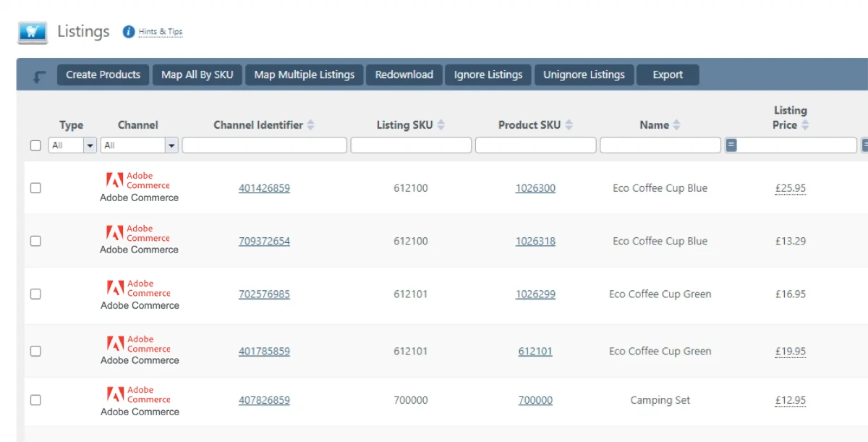Check the box for listing 709372654
The width and height of the screenshot is (868, 442).
pyautogui.click(x=35, y=241)
